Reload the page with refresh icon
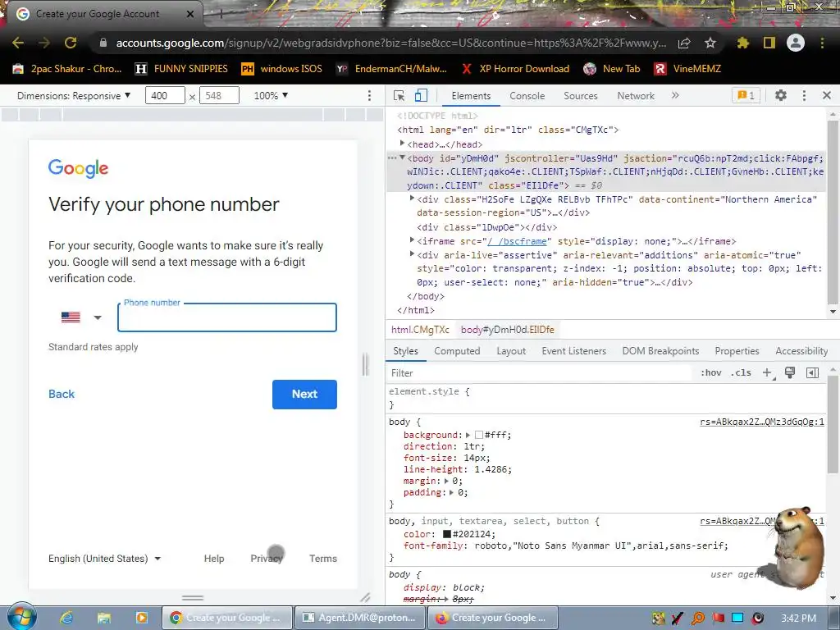Image resolution: width=840 pixels, height=630 pixels. [x=71, y=43]
